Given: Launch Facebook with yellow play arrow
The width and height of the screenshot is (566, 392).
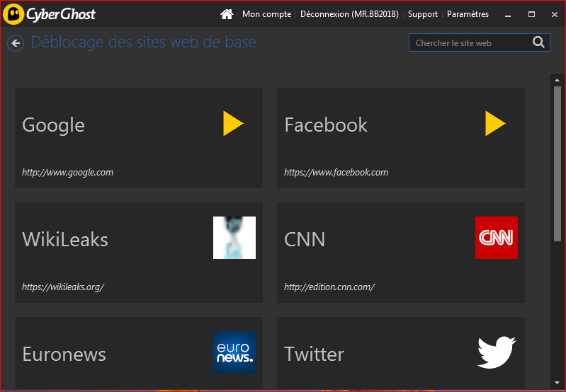Looking at the screenshot, I should 495,123.
